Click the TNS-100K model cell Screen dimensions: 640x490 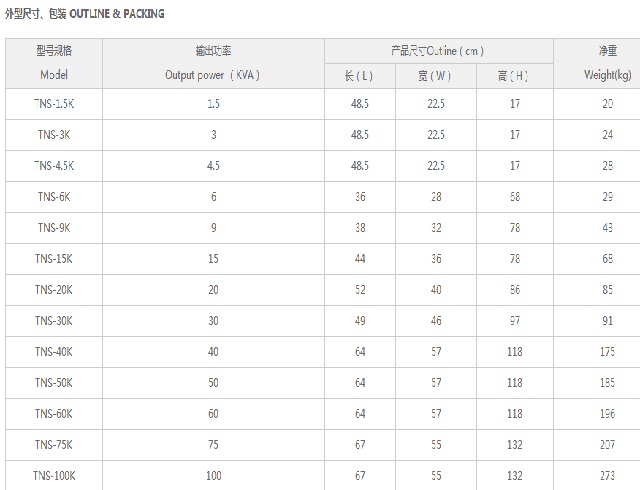(x=54, y=476)
